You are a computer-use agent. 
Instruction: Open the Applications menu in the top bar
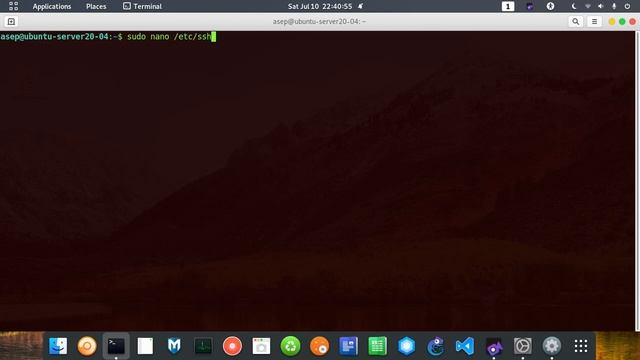(x=52, y=6)
